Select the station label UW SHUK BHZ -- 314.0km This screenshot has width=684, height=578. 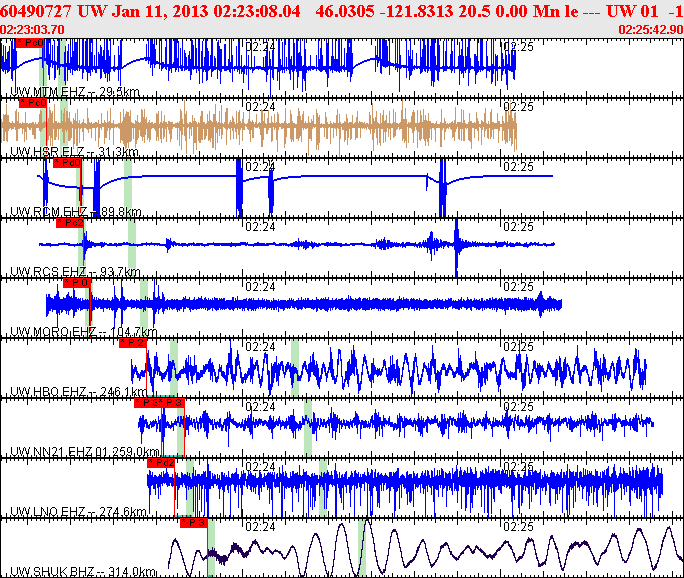[83, 572]
